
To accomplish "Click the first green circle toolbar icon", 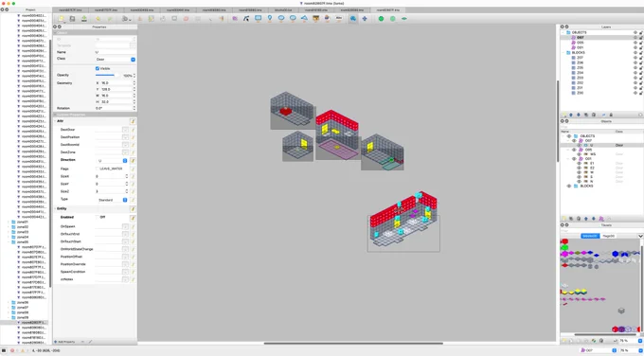I will click(381, 19).
